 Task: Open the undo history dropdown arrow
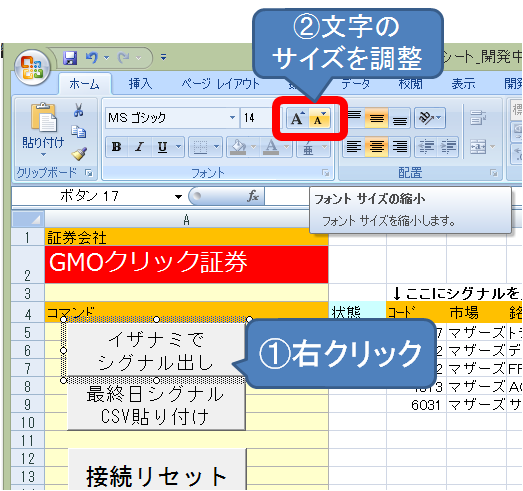point(106,58)
